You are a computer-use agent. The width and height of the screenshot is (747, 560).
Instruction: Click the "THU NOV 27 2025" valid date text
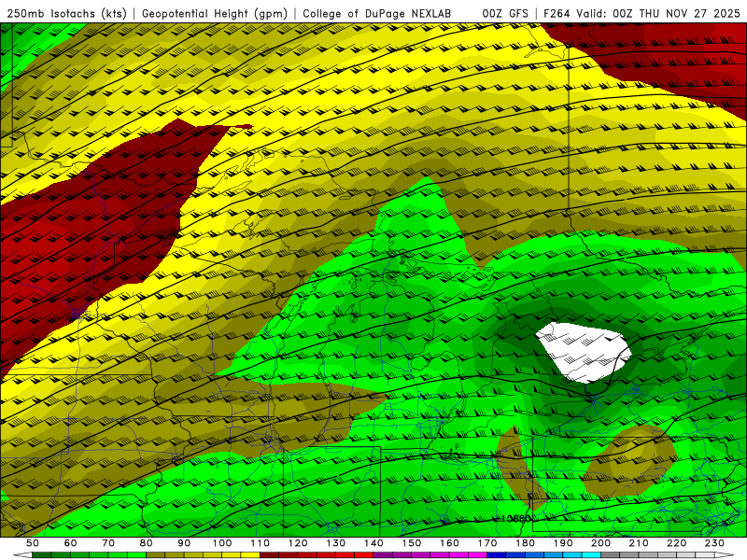click(690, 14)
